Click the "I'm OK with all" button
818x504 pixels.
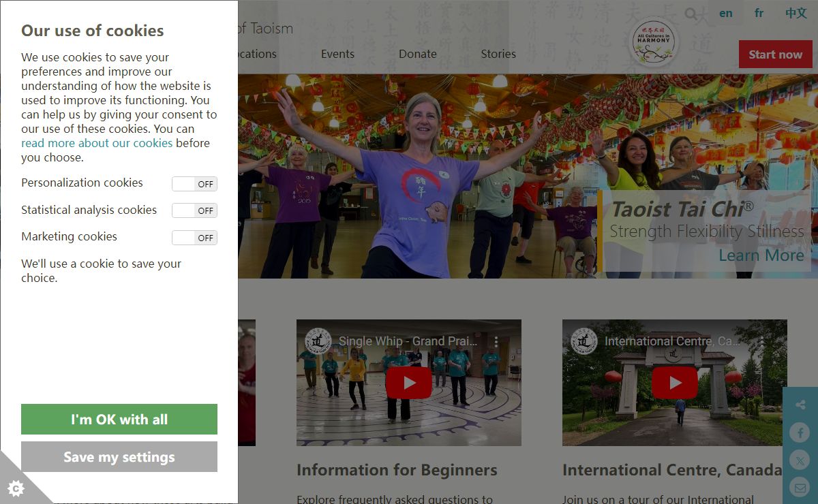coord(119,420)
